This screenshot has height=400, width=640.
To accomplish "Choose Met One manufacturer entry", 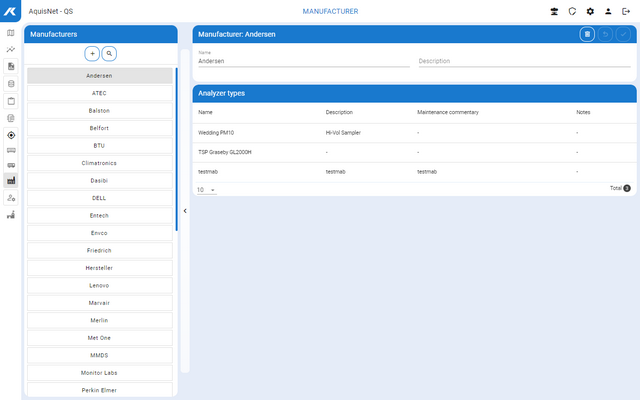I will point(99,337).
